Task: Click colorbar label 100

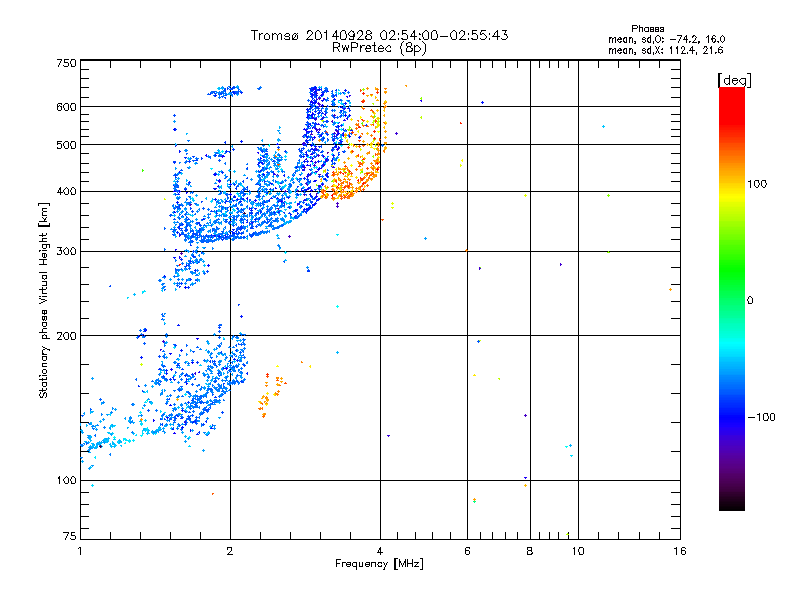Action: [757, 184]
